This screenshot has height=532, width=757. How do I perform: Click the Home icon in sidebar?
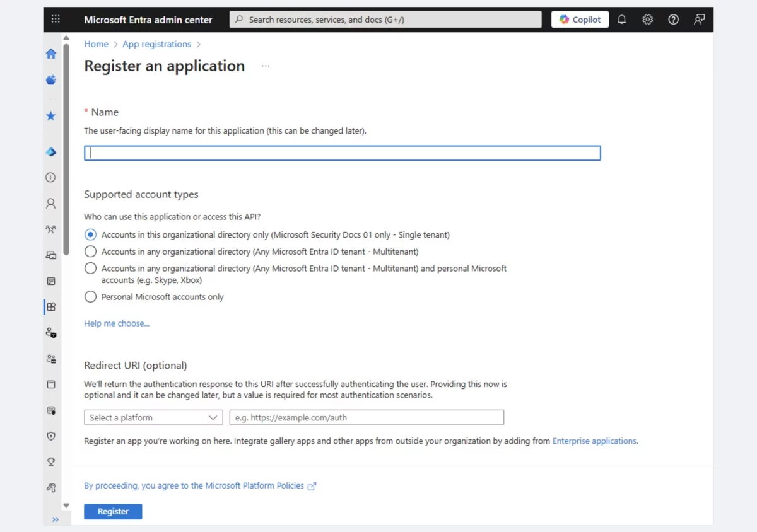tap(51, 54)
